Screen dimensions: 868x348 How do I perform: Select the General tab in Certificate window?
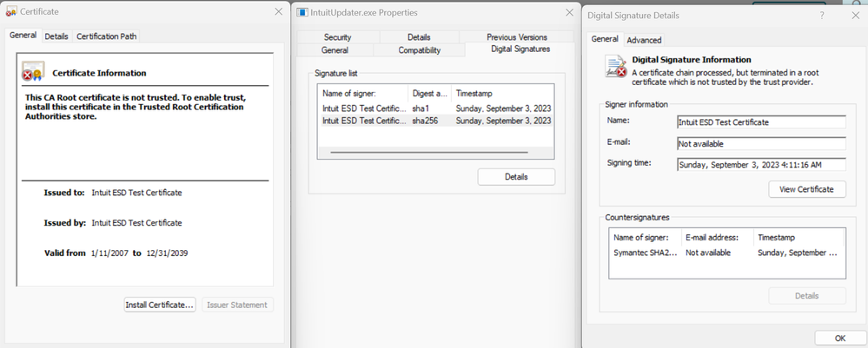click(23, 35)
